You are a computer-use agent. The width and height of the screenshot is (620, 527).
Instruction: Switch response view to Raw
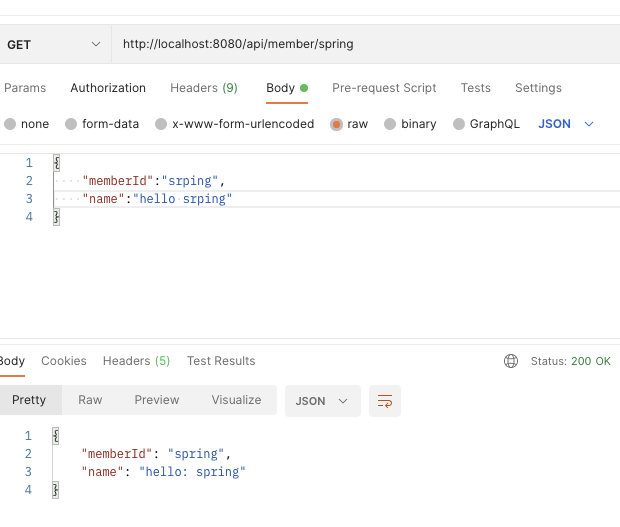click(90, 400)
